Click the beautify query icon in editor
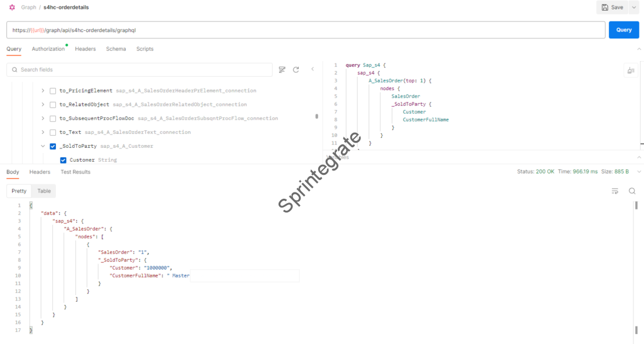Viewport: 644px width, 344px height. (x=630, y=71)
